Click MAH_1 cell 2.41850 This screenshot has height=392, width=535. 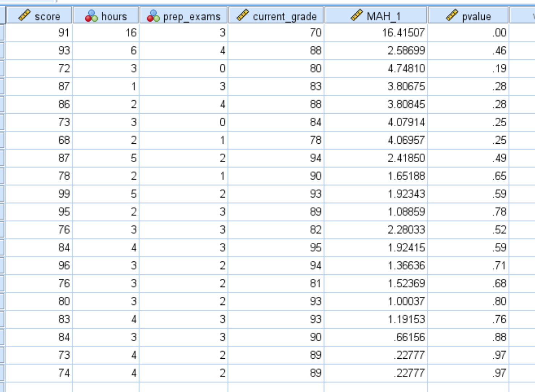pos(376,158)
